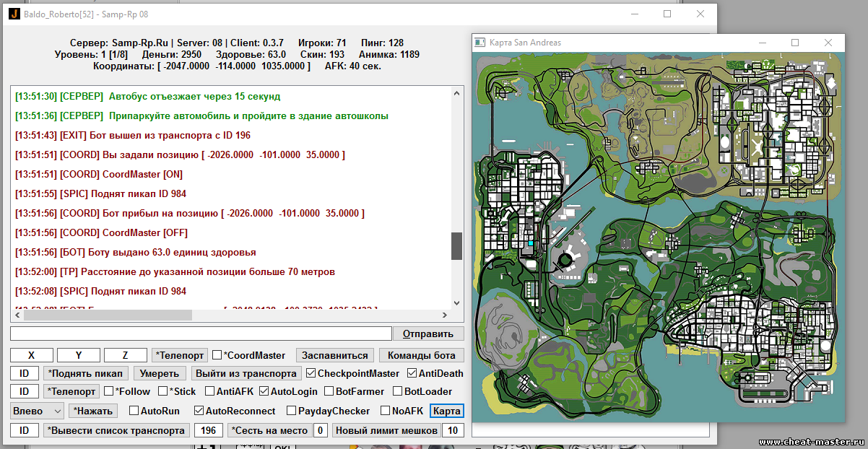Click the Заспавниться button
The height and width of the screenshot is (449, 868).
[x=336, y=355]
